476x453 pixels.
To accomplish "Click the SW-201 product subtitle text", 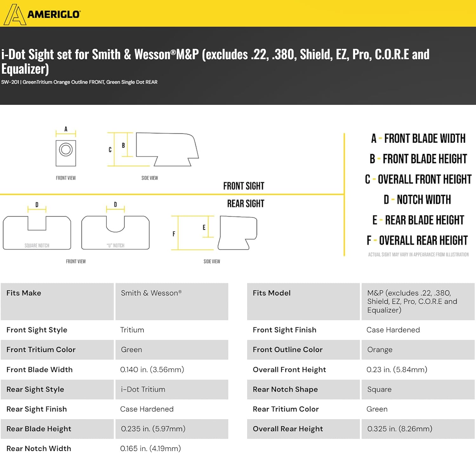I will [79, 82].
